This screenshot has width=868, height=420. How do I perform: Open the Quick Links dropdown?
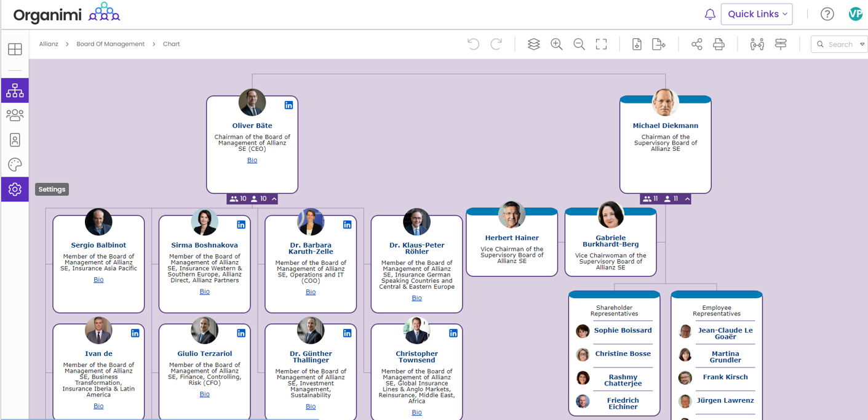pos(757,14)
